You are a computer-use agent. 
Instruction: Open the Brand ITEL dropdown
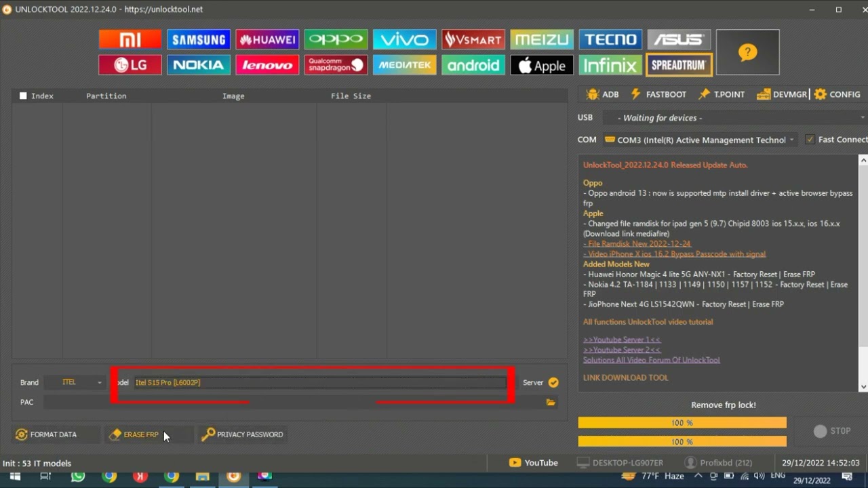(75, 382)
